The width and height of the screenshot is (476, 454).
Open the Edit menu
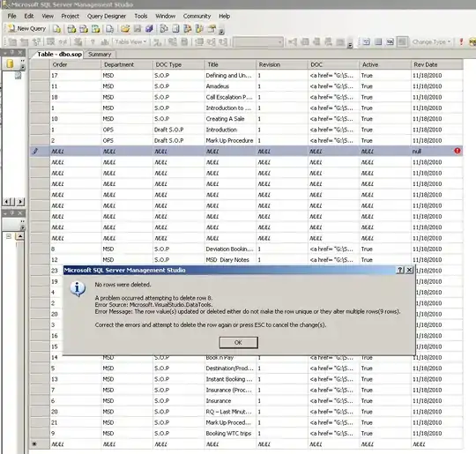29,16
